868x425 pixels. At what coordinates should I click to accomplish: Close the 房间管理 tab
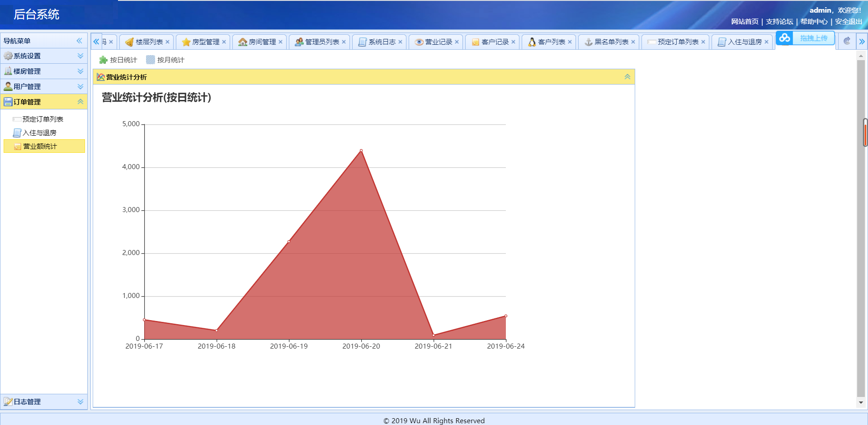click(281, 42)
